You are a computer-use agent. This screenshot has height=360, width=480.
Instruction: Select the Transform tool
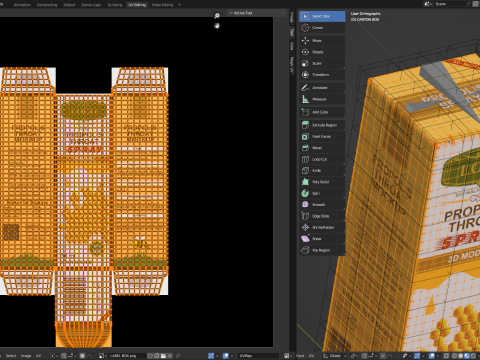(322, 74)
